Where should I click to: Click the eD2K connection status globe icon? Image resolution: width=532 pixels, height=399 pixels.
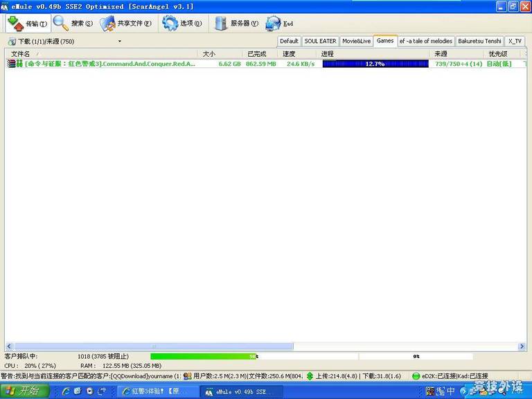pyautogui.click(x=416, y=376)
